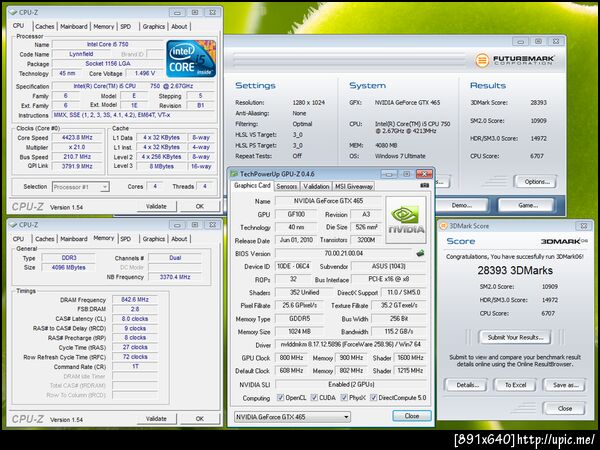This screenshot has width=600, height=450.
Task: Click the CPU-Z title bar icon of the Memory window
Action: click(x=13, y=225)
